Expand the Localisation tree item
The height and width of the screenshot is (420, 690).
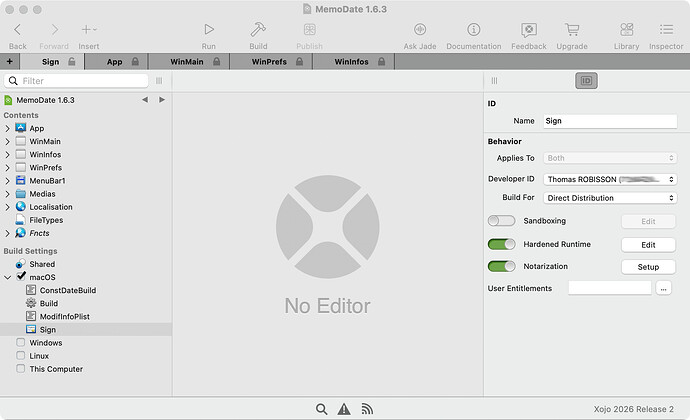(7, 207)
